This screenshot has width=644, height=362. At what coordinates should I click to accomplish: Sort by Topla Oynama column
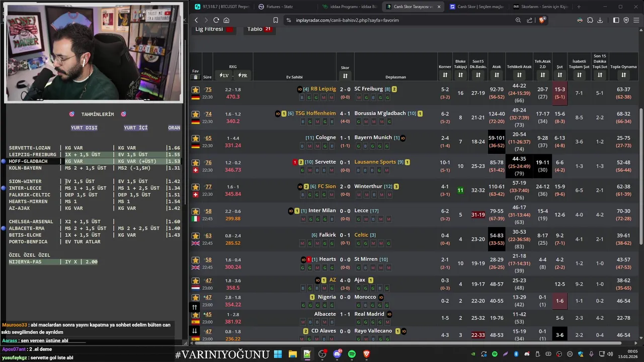pos(623,75)
